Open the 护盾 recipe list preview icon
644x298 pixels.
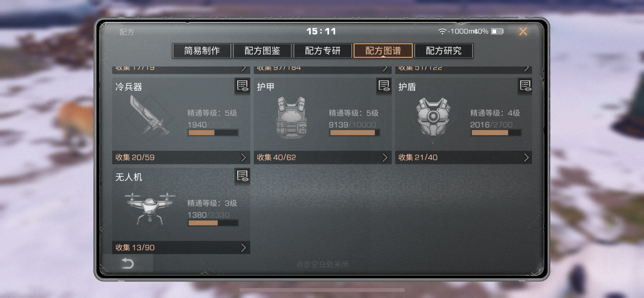[x=525, y=86]
